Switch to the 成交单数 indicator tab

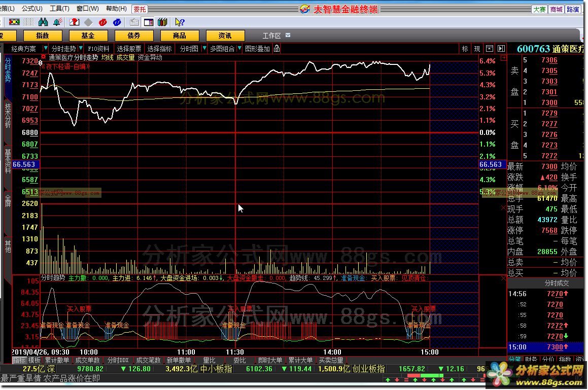pyautogui.click(x=87, y=360)
